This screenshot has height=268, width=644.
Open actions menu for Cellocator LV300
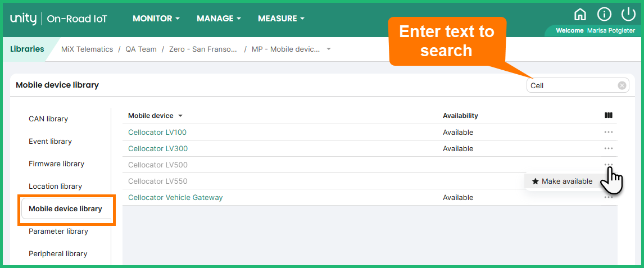(x=608, y=148)
